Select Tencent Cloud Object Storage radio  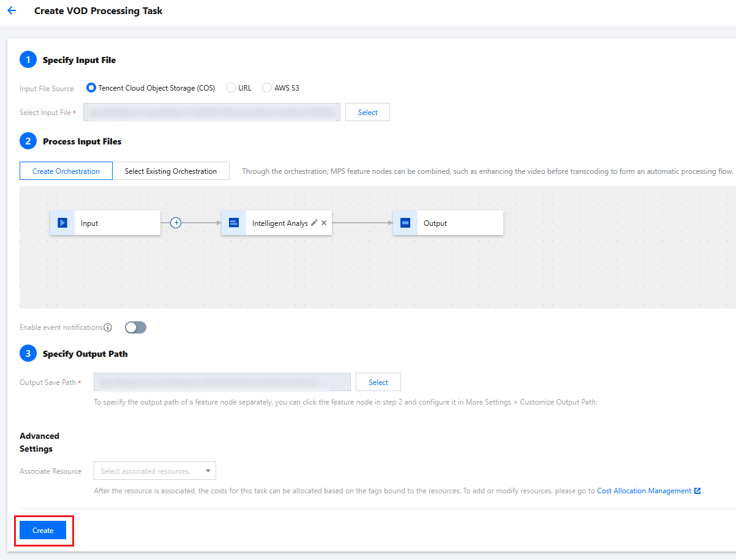click(91, 88)
